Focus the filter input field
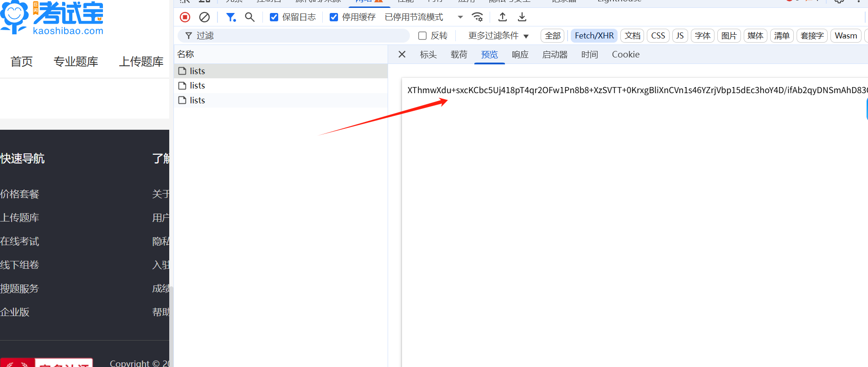Viewport: 868px width, 367px height. [294, 36]
